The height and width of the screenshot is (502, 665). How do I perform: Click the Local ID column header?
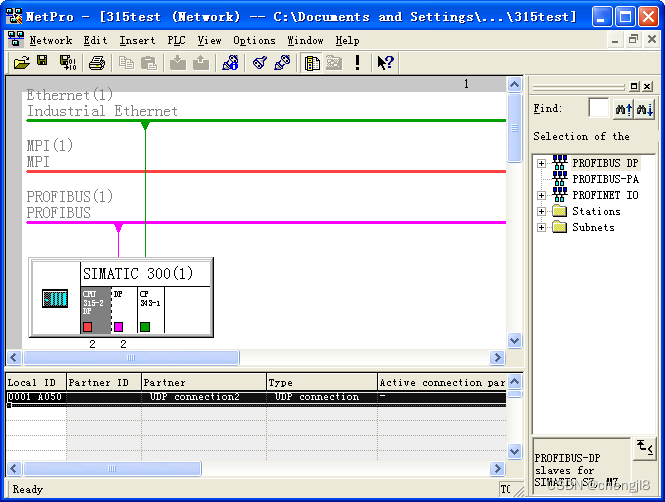(x=36, y=382)
